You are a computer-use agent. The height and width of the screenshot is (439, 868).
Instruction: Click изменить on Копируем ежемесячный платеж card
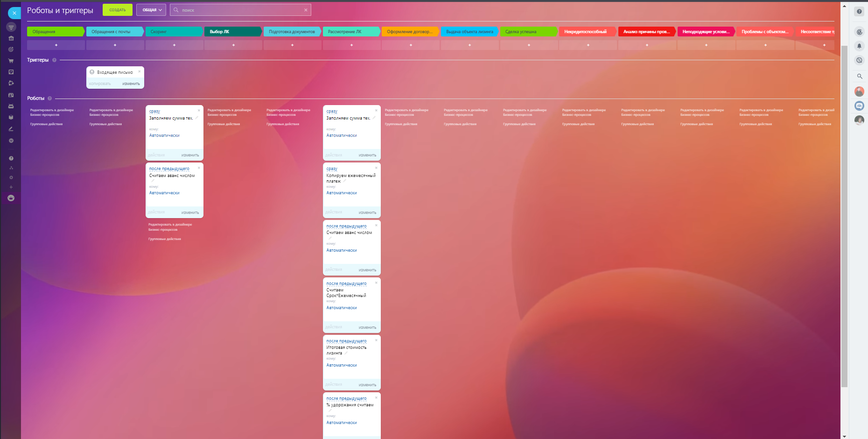point(367,212)
